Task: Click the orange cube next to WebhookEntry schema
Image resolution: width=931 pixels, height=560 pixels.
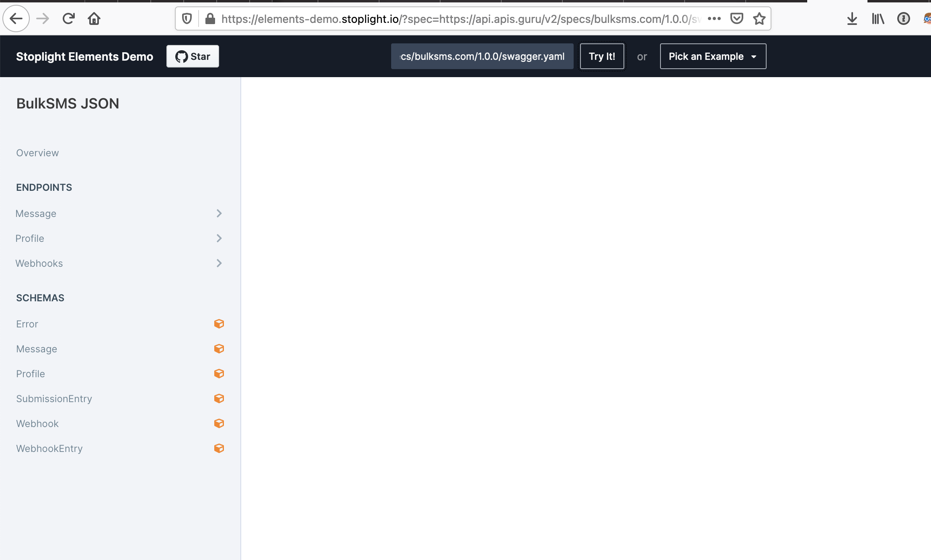Action: [x=219, y=448]
